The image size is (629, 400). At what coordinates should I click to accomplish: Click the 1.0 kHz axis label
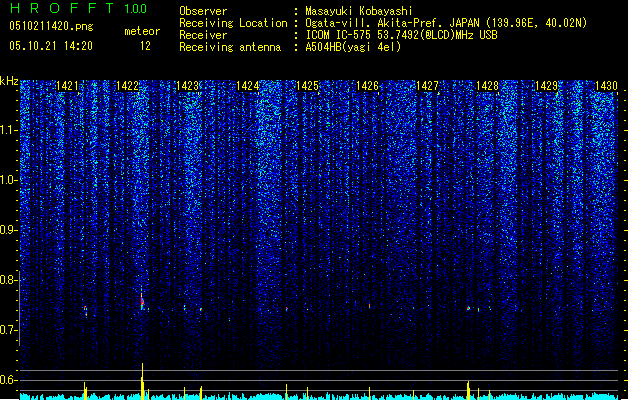[x=9, y=180]
